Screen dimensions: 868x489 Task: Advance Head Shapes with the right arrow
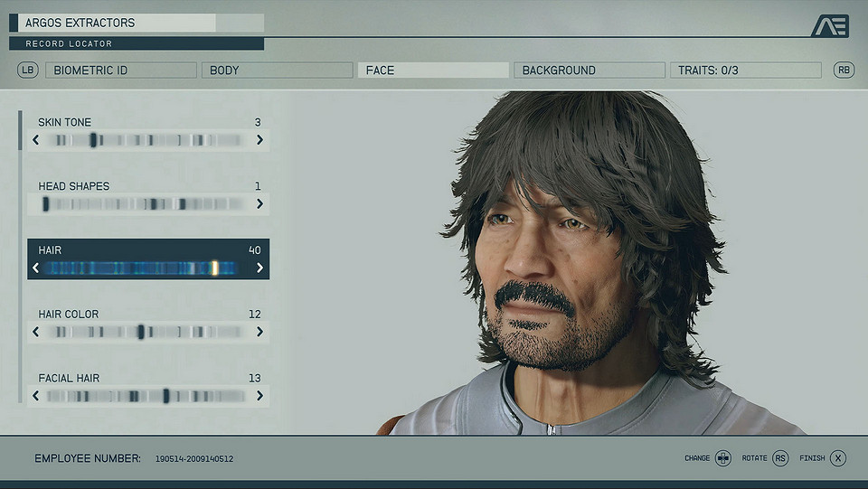pyautogui.click(x=260, y=204)
